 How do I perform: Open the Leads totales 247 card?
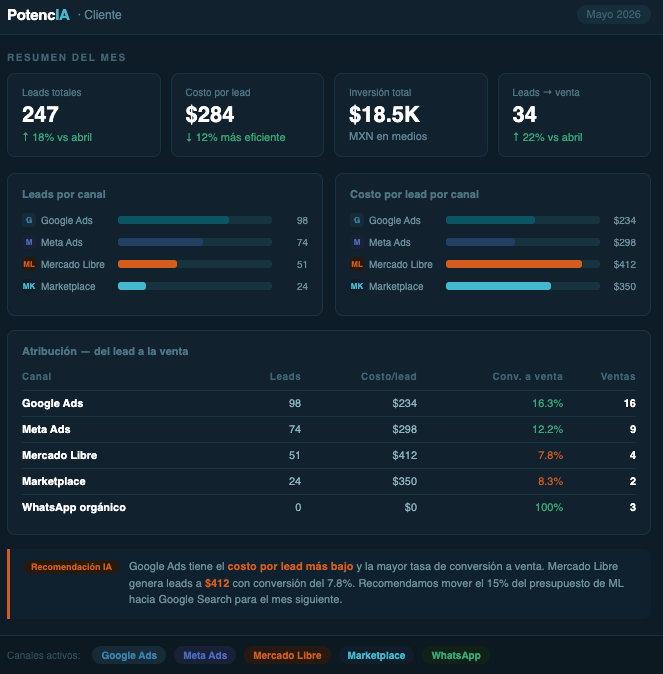(x=84, y=115)
